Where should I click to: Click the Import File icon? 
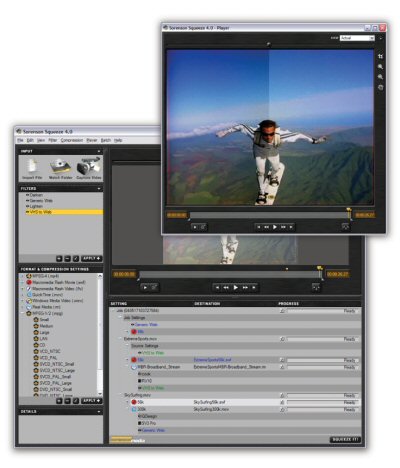point(32,168)
